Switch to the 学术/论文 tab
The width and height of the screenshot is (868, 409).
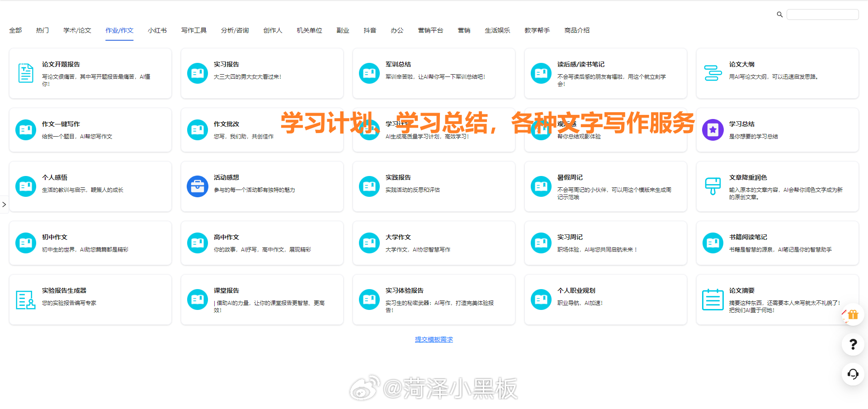[x=77, y=30]
